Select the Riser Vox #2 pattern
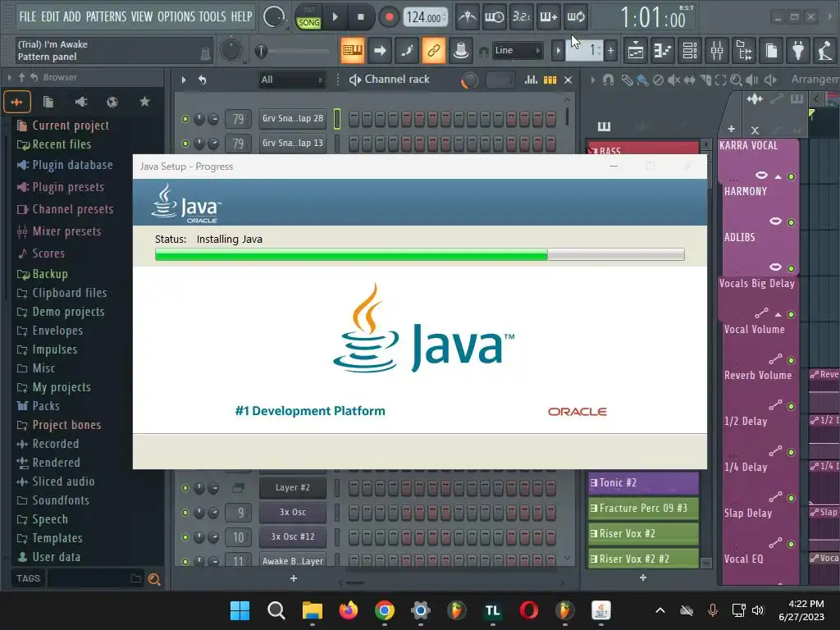Screen dimensions: 840x630 point(643,533)
